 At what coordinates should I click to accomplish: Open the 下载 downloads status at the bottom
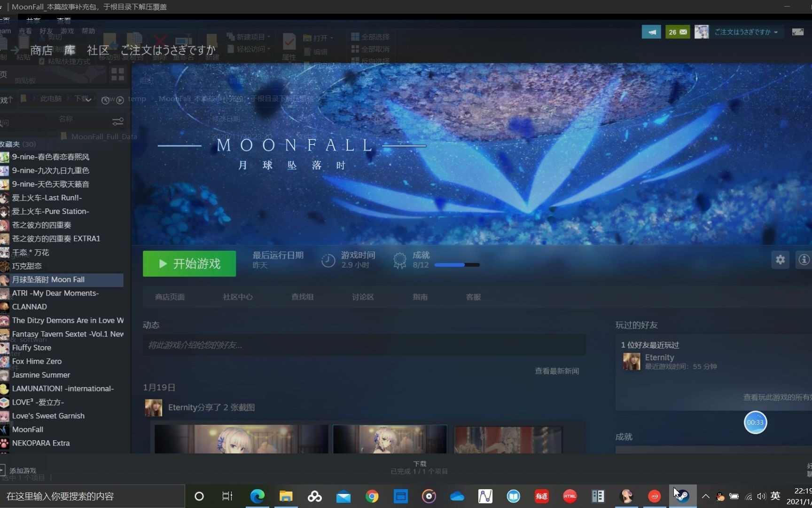point(419,467)
